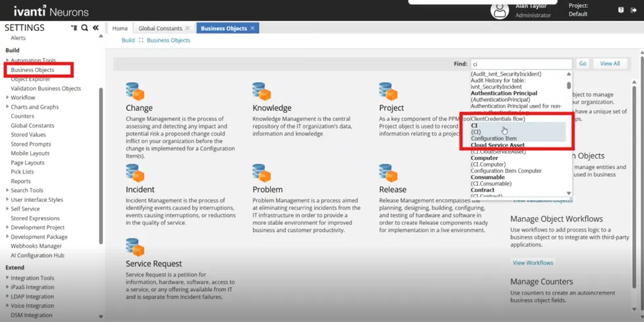Open the Change object title
This screenshot has width=644, height=322.
pyautogui.click(x=139, y=108)
